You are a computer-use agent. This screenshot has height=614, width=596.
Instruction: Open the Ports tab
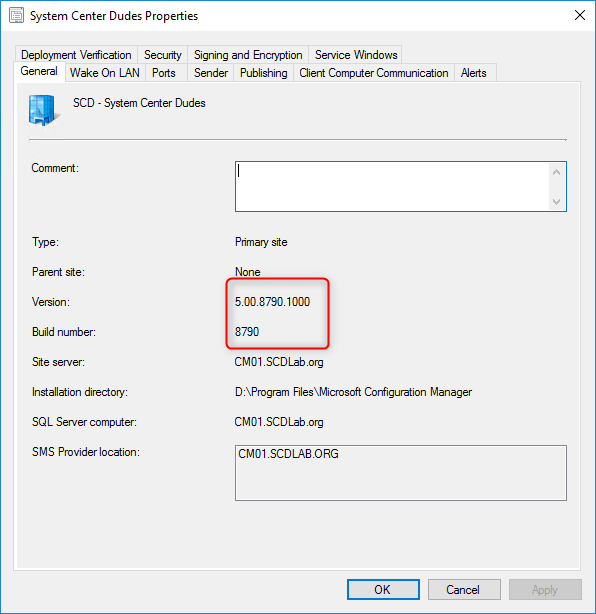(164, 73)
